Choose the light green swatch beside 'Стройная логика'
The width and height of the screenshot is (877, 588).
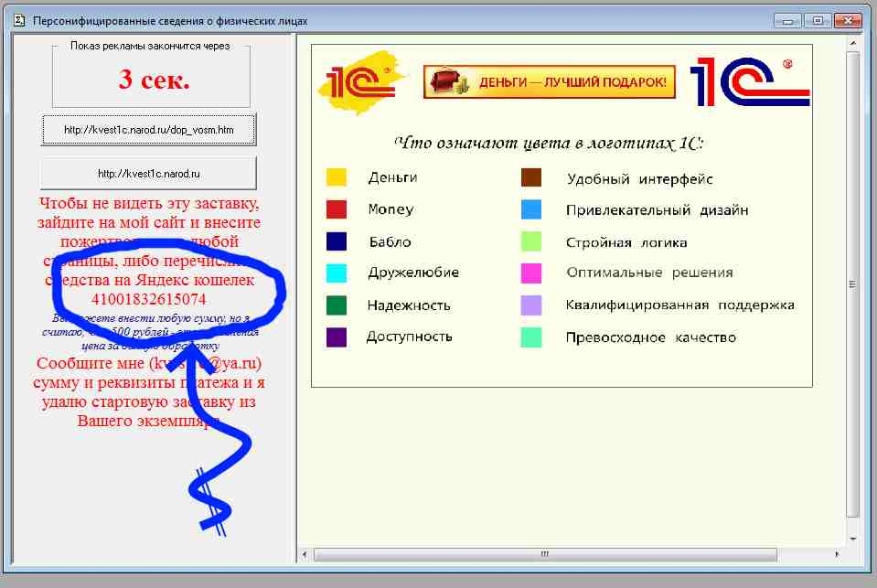pos(530,241)
